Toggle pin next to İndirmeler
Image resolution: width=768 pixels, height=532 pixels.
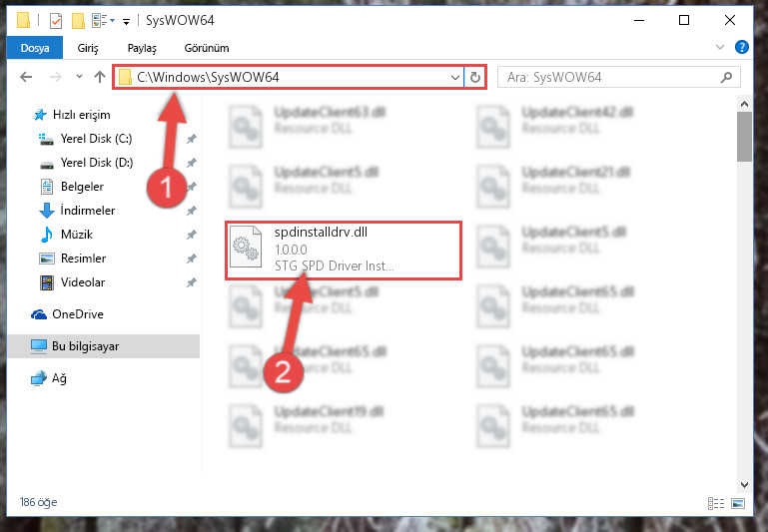tap(191, 211)
